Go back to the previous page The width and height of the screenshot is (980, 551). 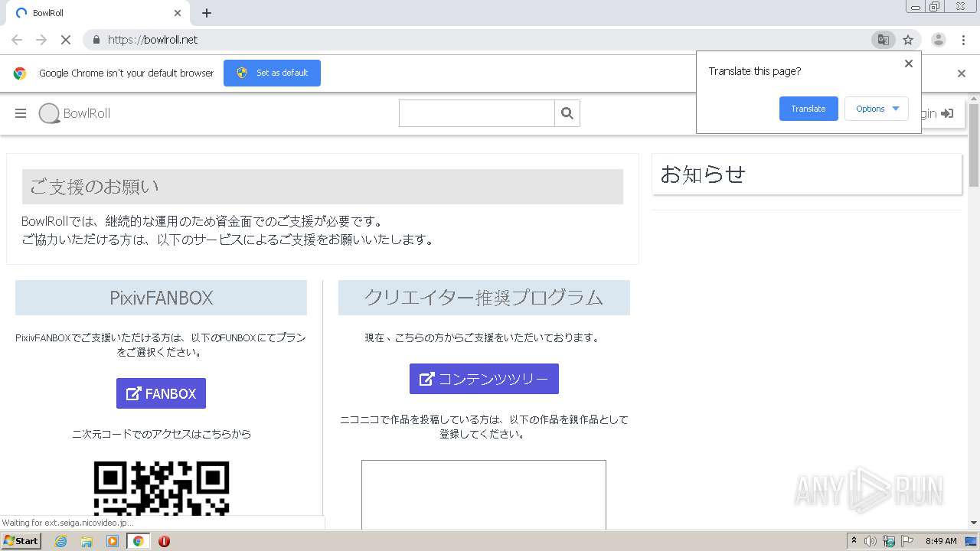(x=17, y=40)
